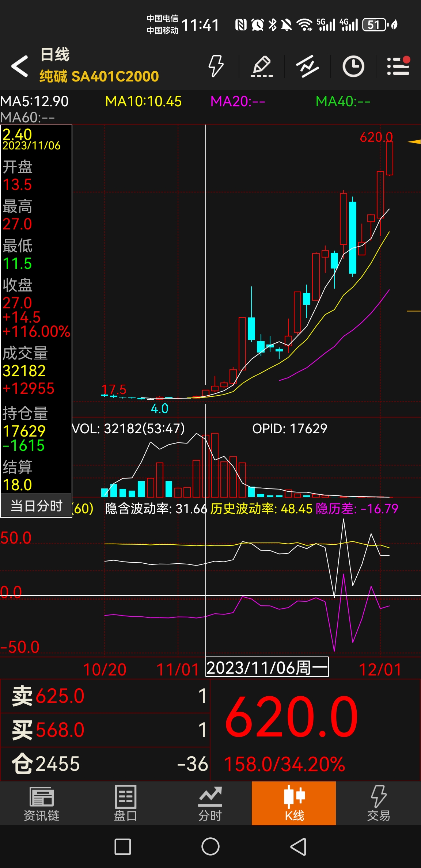The height and width of the screenshot is (868, 421).
Task: Tap the 成交量 32182 value
Action: [x=24, y=370]
